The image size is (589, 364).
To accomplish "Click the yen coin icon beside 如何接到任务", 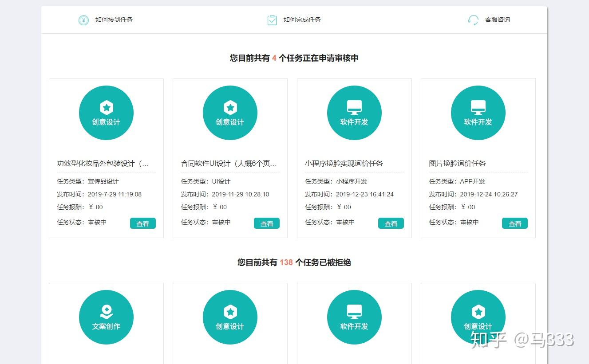I will click(83, 20).
